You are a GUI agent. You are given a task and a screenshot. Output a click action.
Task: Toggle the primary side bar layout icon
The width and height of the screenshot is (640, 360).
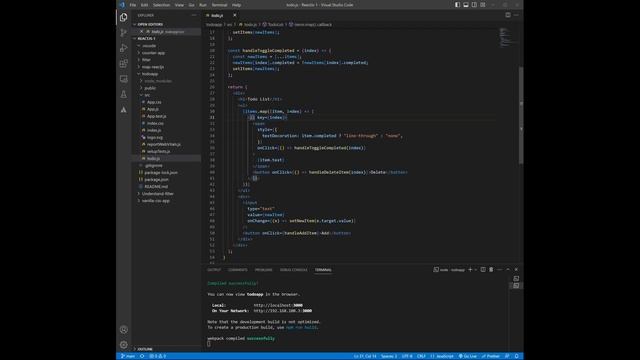coord(457,5)
